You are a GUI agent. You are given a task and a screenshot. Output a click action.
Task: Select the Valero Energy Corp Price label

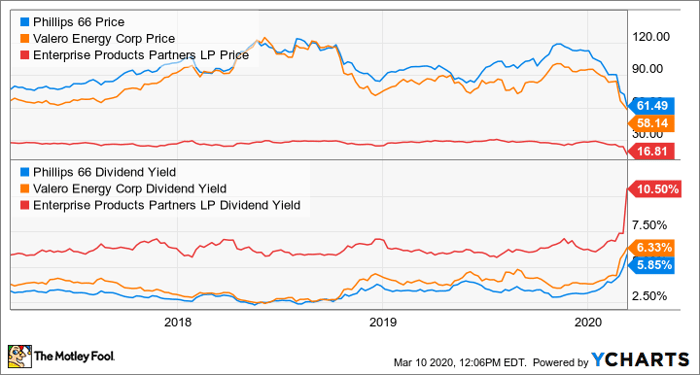(x=104, y=39)
